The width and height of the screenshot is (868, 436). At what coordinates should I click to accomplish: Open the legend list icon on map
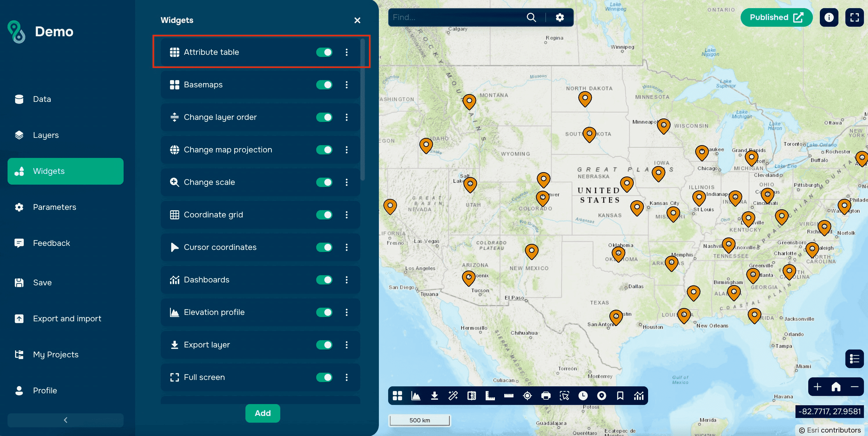(x=854, y=359)
